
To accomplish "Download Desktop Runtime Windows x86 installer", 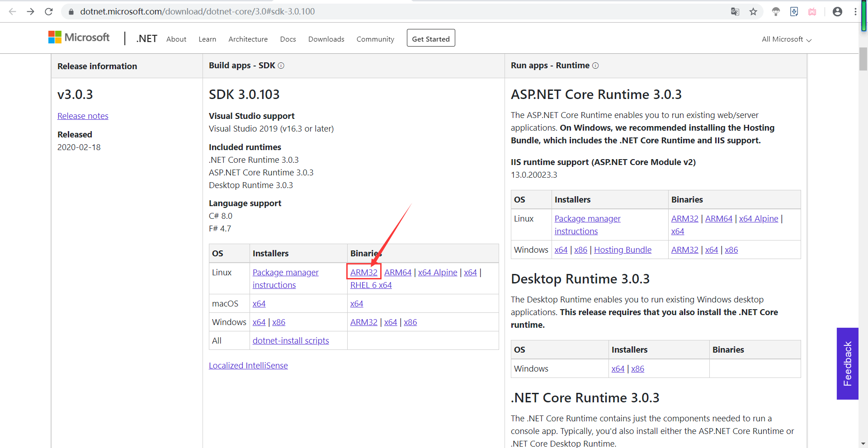I will [638, 369].
